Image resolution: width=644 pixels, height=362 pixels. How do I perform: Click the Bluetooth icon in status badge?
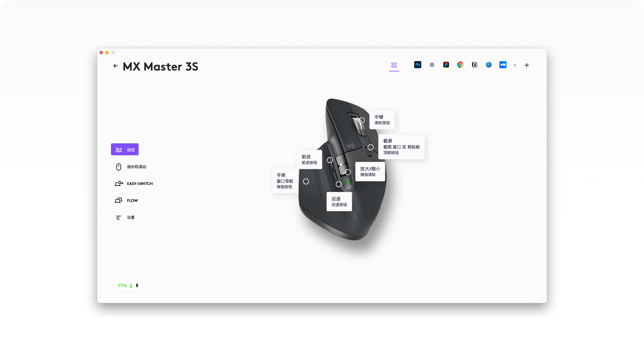click(137, 286)
